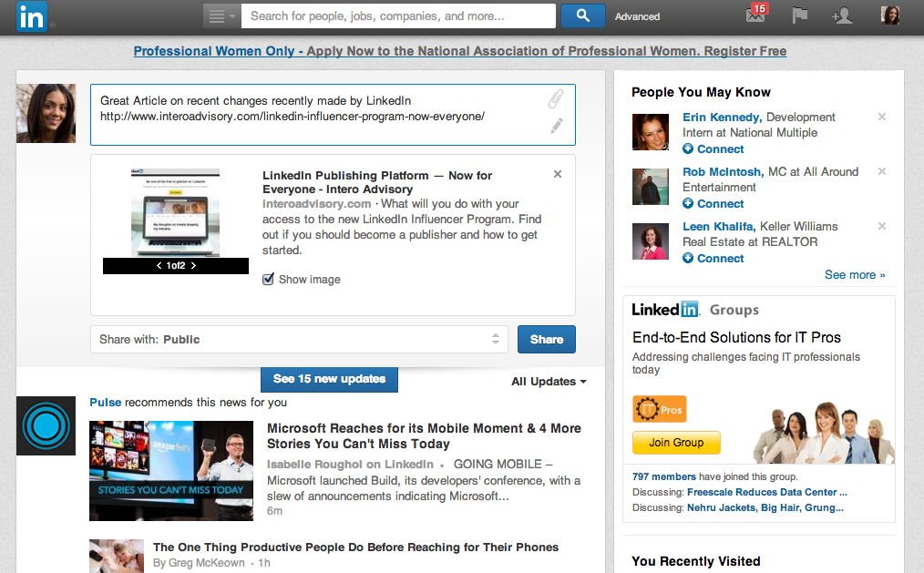This screenshot has height=573, width=924.
Task: Click the LinkedIn Publishing Platform preview title
Action: pos(377,182)
